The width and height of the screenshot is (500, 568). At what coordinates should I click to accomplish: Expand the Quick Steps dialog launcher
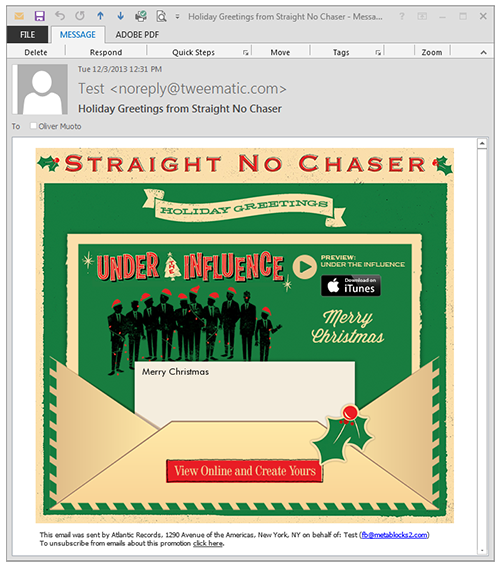click(246, 53)
